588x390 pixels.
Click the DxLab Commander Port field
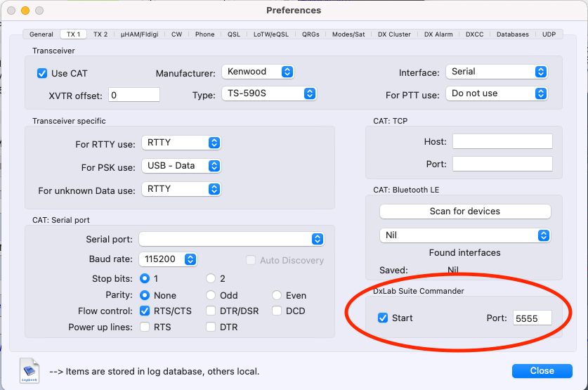coord(532,318)
